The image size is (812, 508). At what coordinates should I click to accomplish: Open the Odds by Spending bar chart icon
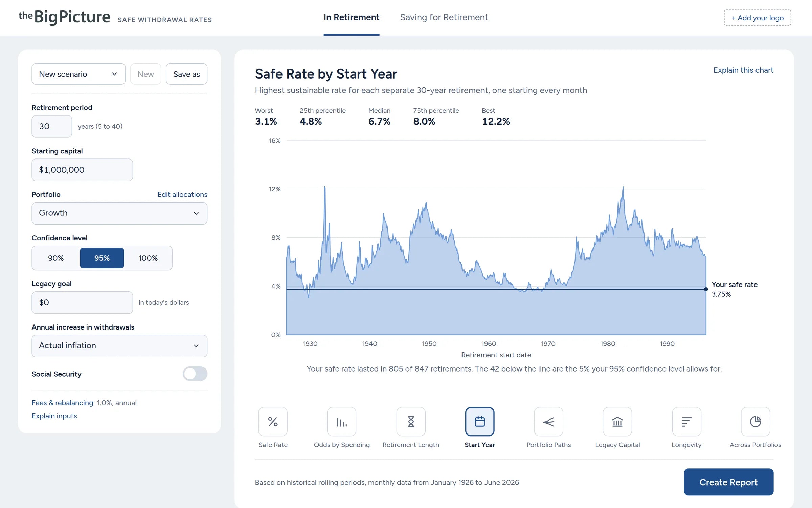coord(342,421)
